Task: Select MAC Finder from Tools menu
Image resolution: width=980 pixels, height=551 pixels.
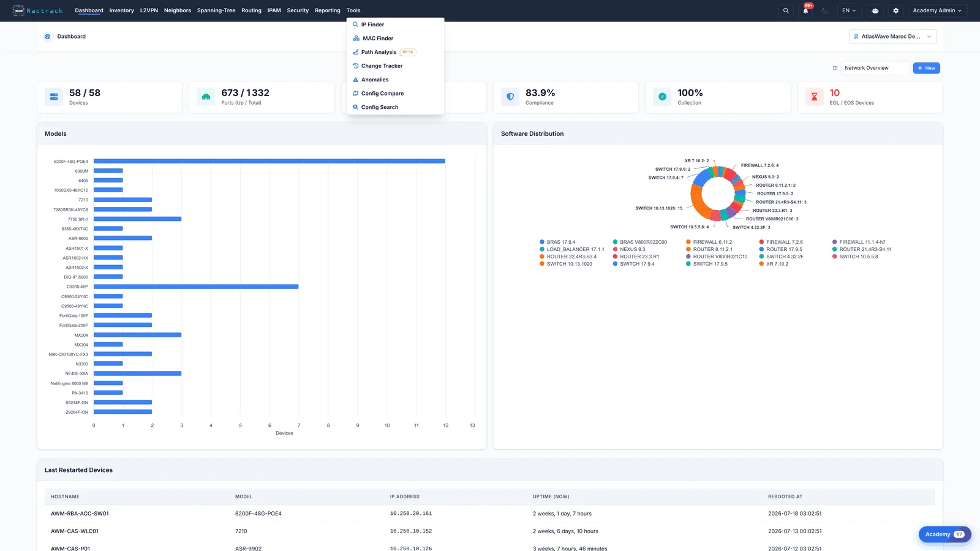Action: click(x=395, y=39)
